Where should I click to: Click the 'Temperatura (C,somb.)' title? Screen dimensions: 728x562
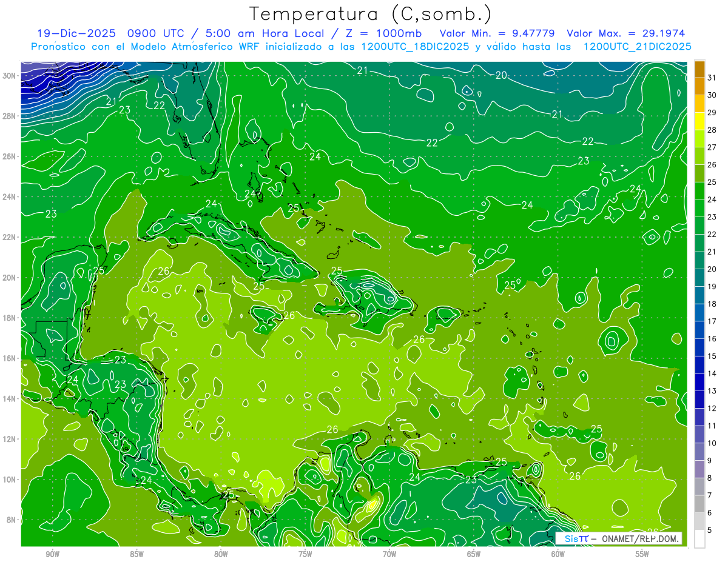click(371, 15)
